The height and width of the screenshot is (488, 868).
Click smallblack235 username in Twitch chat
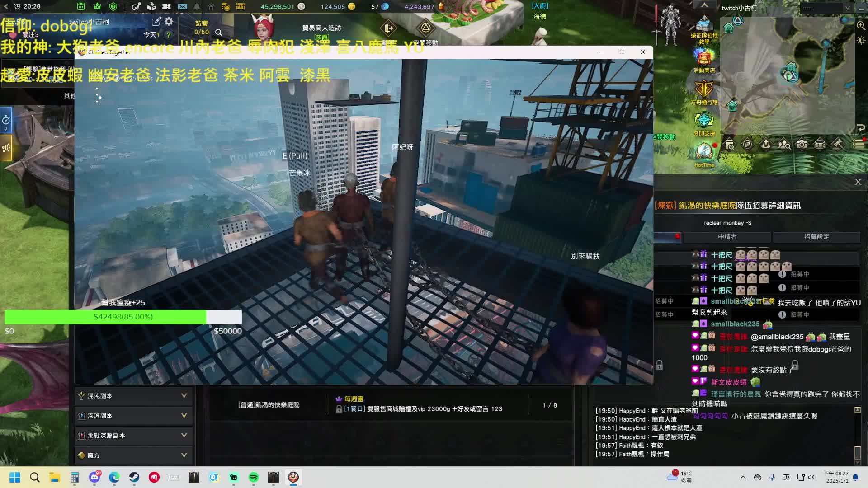tap(735, 324)
